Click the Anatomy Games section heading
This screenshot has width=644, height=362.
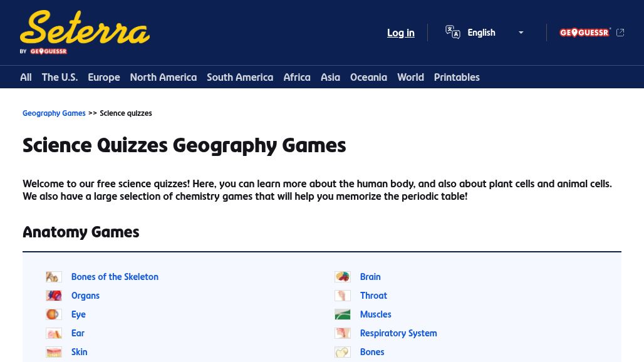(x=81, y=232)
